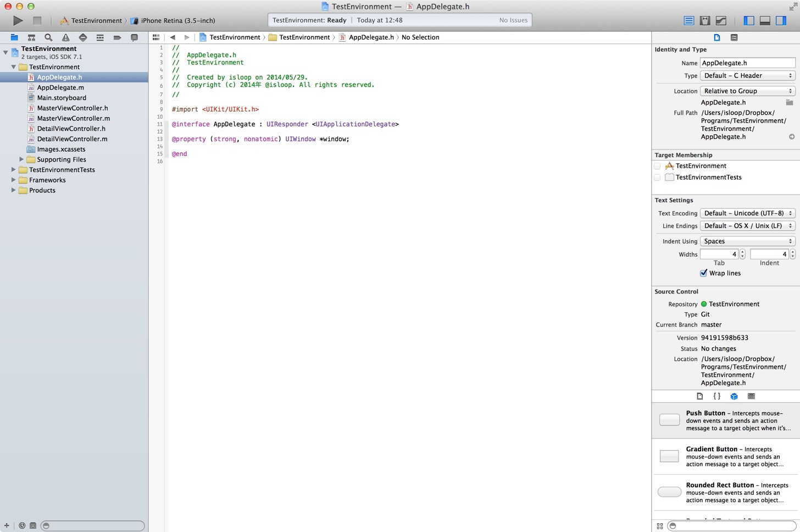Edit the file Name field
The image size is (800, 532).
pos(748,63)
